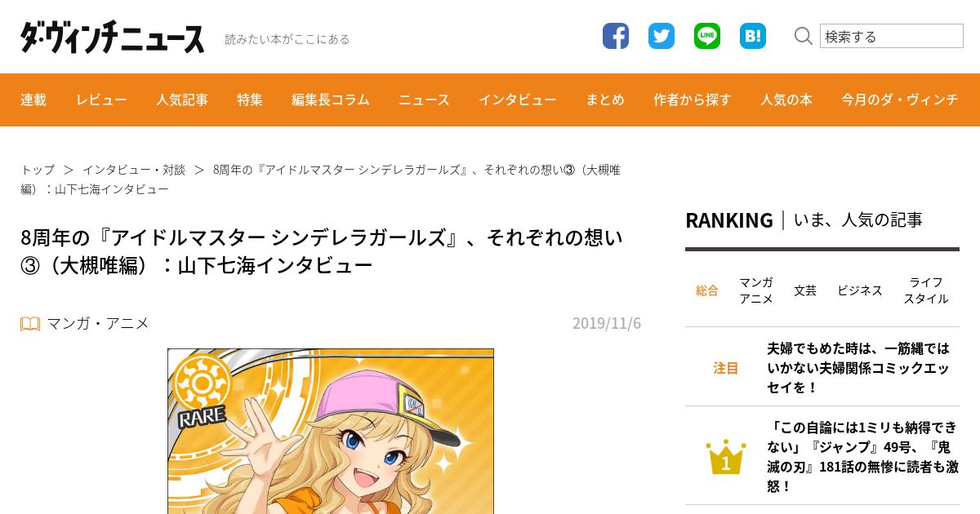Click the open book category icon
980x514 pixels.
tap(30, 324)
